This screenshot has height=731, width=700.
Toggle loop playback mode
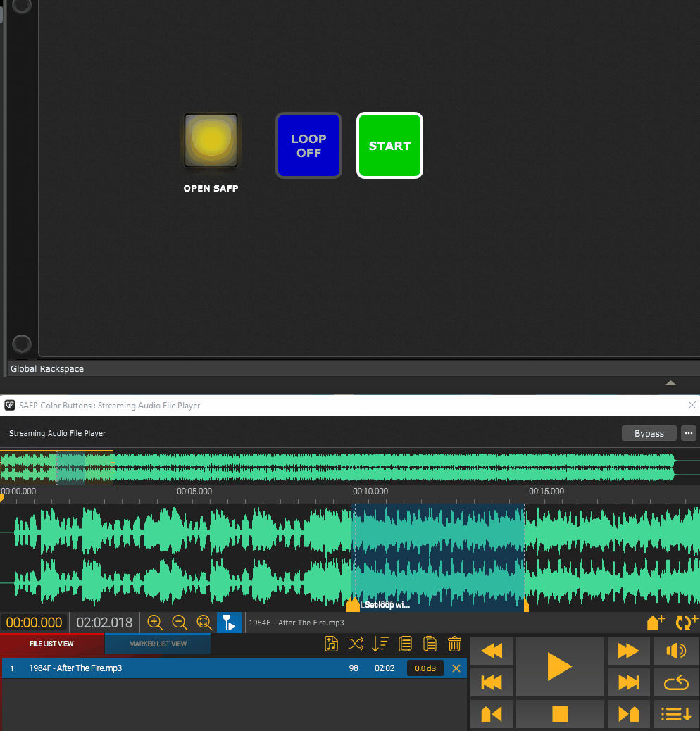click(675, 682)
